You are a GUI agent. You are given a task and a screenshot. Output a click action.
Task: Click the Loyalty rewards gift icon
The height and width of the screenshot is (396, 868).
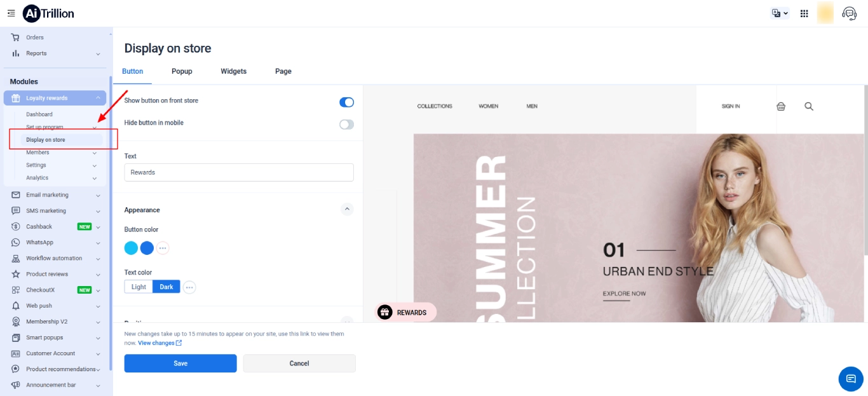(15, 98)
